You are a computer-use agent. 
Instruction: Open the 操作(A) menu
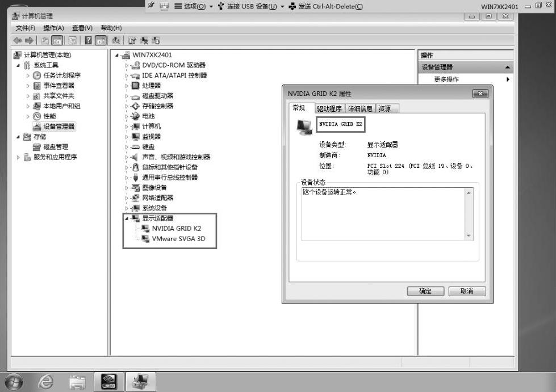(53, 28)
